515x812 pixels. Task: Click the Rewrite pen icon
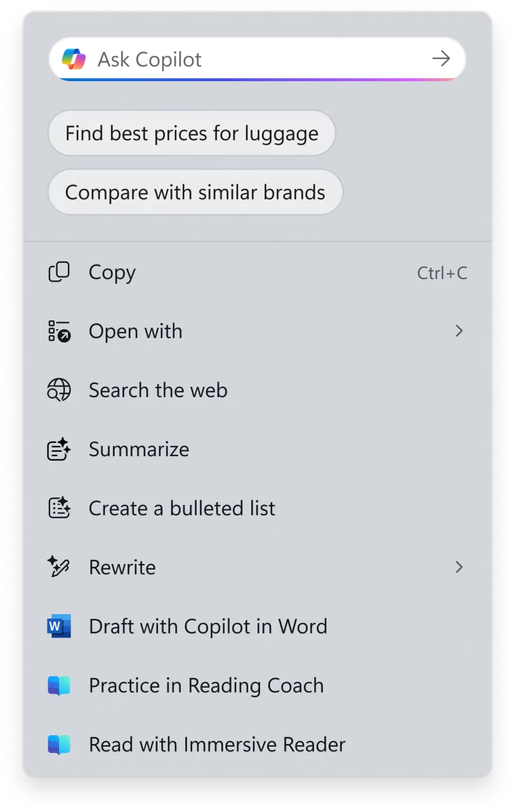tap(59, 567)
